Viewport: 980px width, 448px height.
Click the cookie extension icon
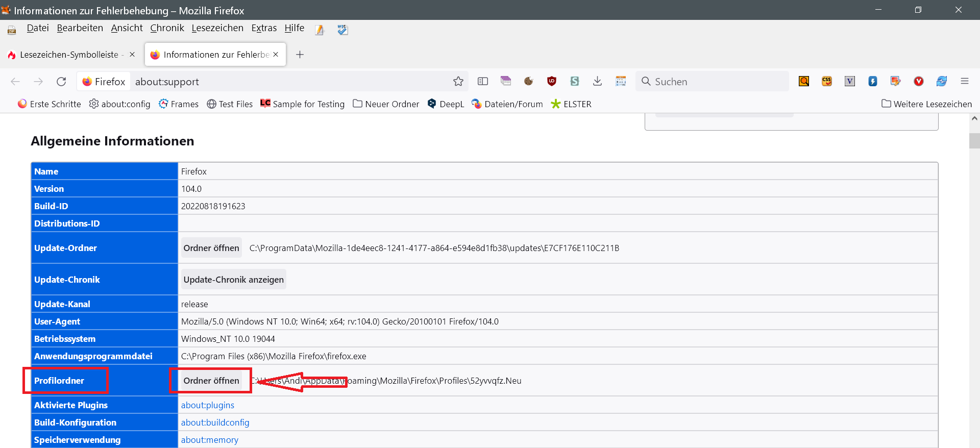528,81
